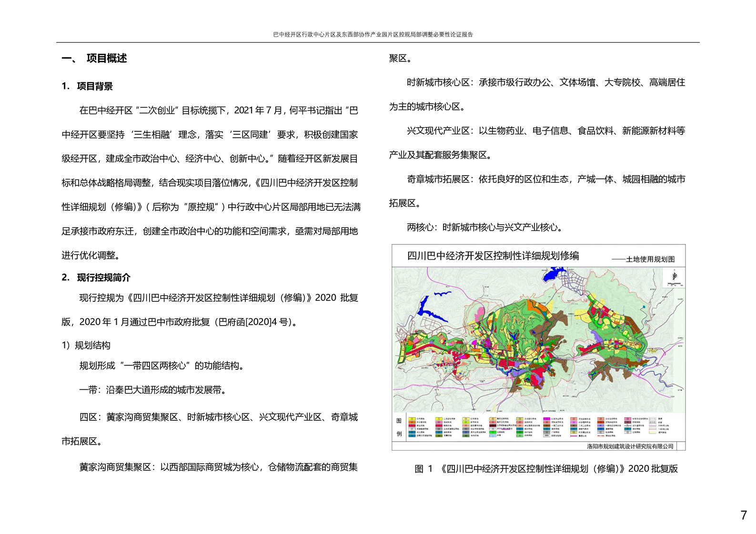Click the short line "进行优化调整。"
This screenshot has height=534, width=756.
pyautogui.click(x=92, y=256)
